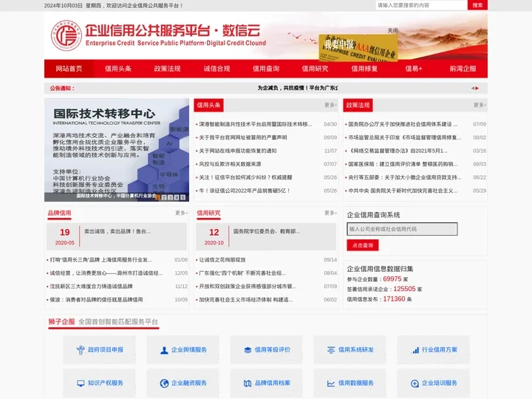This screenshot has width=532, height=399.
Task: Click the 我要申报 AAA credit banner
Action: pos(358,48)
